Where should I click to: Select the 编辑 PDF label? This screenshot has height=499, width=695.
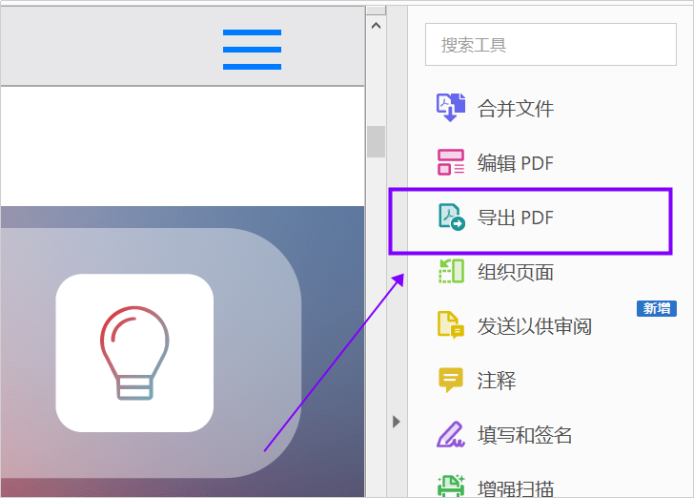(515, 163)
